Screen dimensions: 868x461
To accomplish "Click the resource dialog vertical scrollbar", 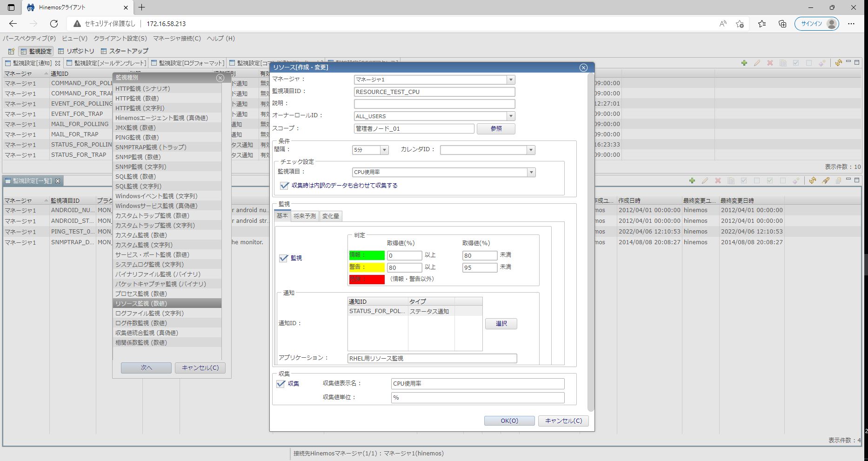I will click(x=591, y=242).
